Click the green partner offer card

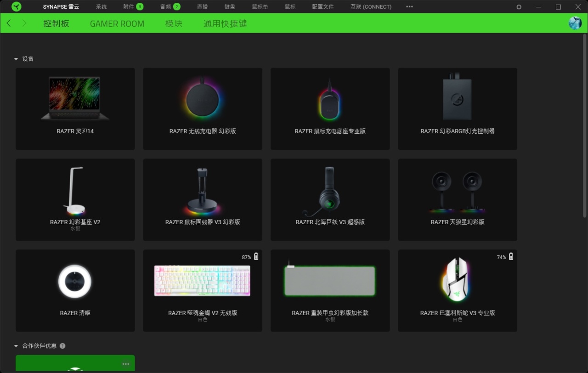click(x=75, y=363)
